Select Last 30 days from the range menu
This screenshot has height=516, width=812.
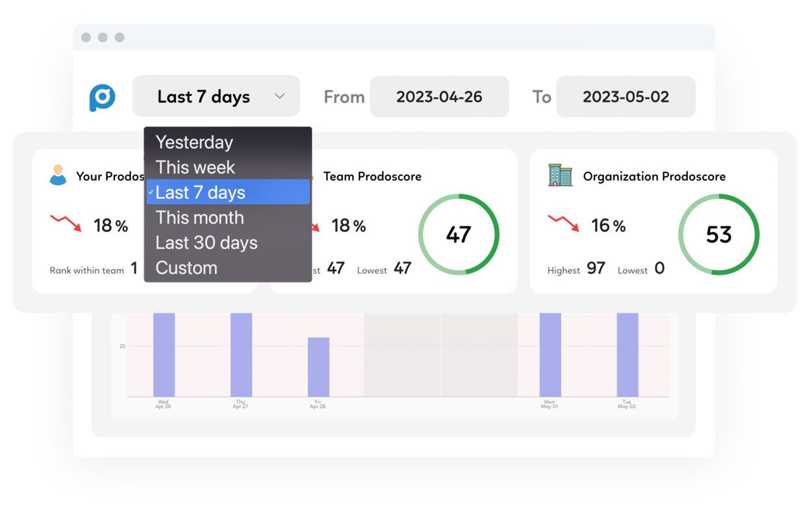point(228,242)
